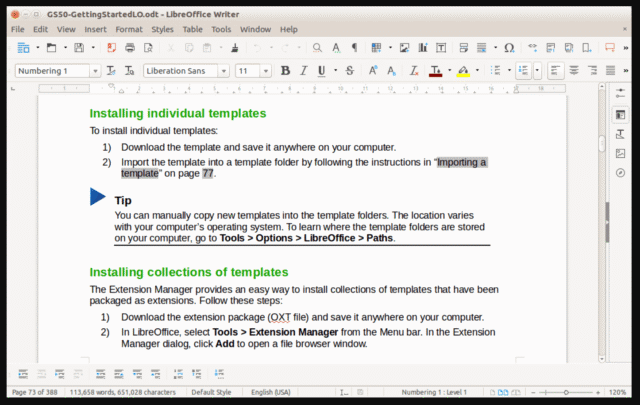Insert page break icon
The image size is (640, 405).
(x=464, y=48)
